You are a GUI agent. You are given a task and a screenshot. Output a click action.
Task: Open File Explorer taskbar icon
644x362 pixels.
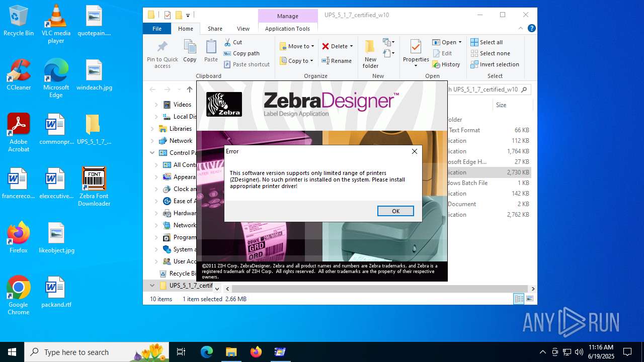(x=231, y=352)
